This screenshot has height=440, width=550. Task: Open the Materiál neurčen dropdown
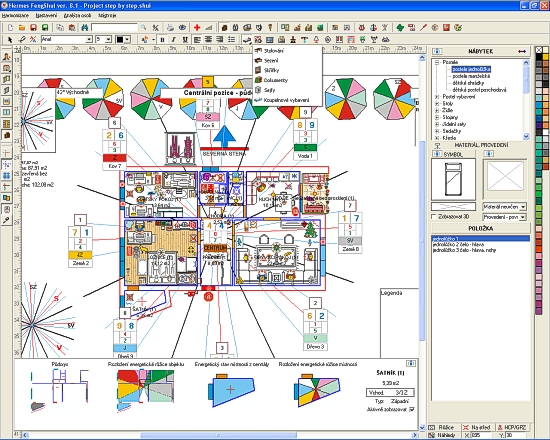coord(523,207)
